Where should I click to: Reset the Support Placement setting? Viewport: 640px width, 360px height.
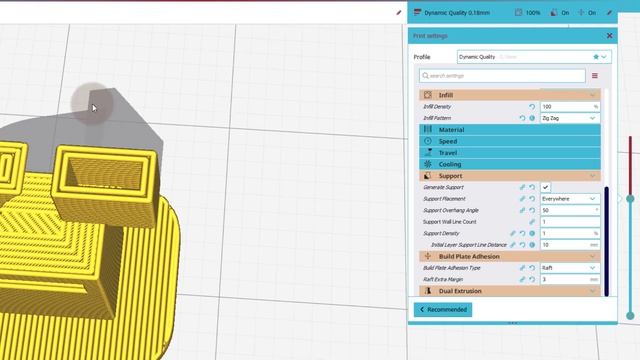click(x=532, y=199)
